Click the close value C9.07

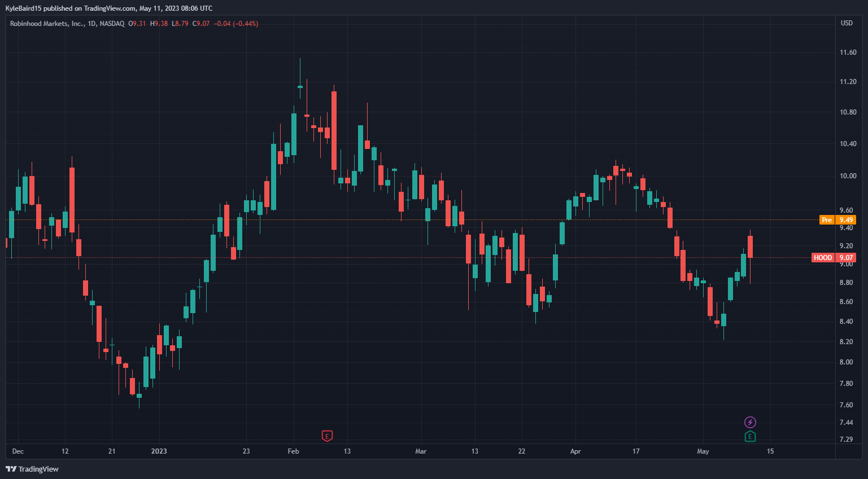point(201,24)
